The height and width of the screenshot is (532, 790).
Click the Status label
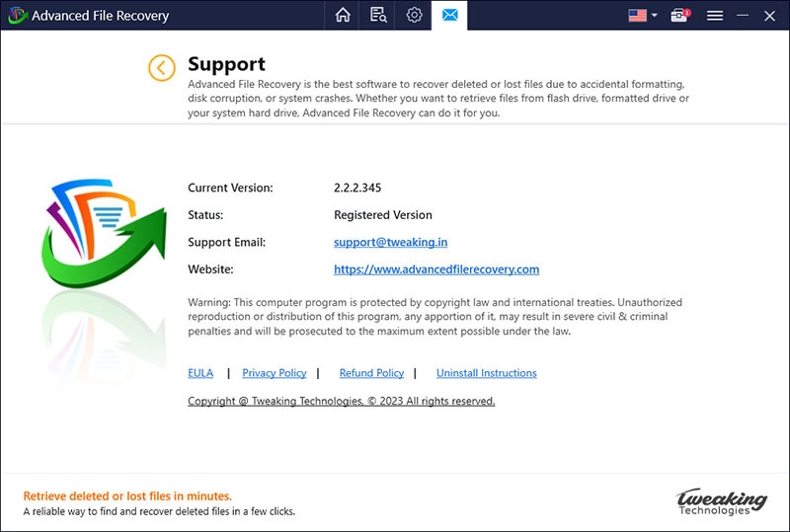[205, 215]
